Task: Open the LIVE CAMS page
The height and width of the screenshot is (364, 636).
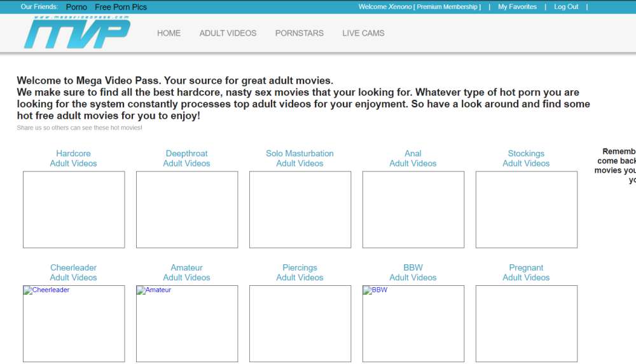Action: (x=363, y=33)
